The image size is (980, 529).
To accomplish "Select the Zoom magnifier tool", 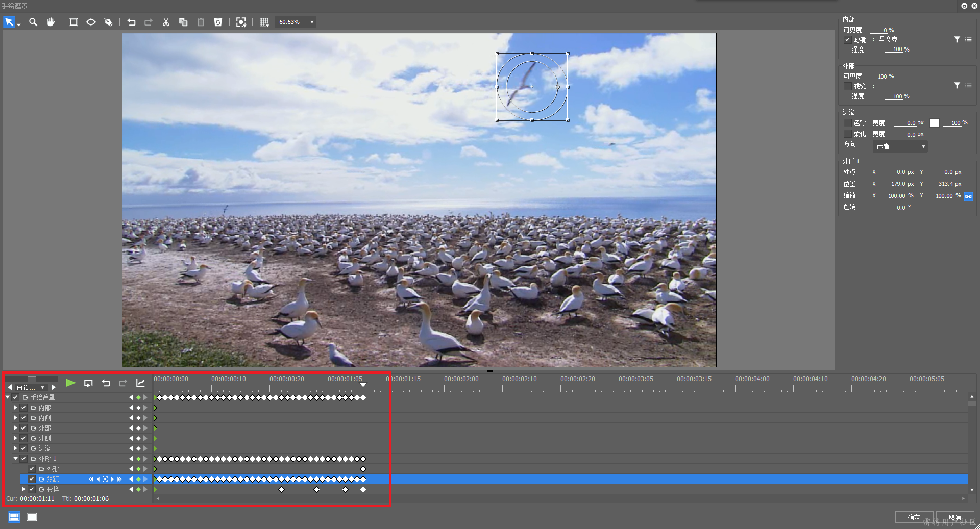I will tap(33, 22).
